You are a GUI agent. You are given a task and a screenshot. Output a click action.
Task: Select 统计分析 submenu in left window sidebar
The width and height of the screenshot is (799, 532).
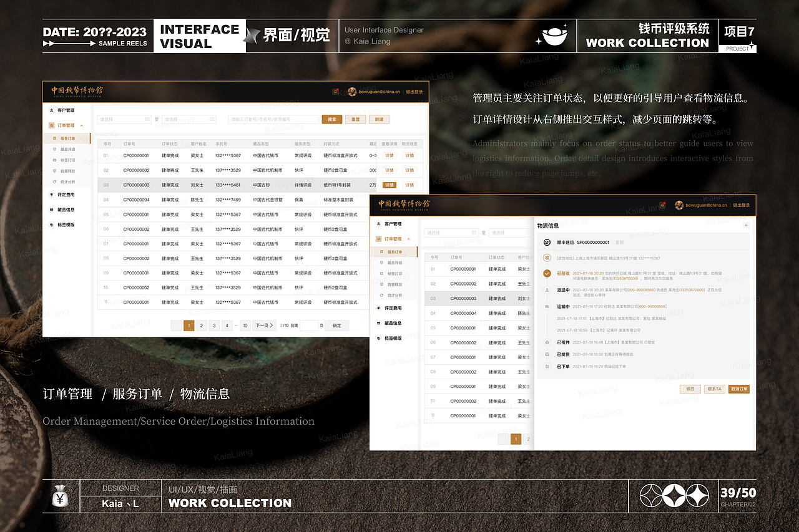(67, 181)
